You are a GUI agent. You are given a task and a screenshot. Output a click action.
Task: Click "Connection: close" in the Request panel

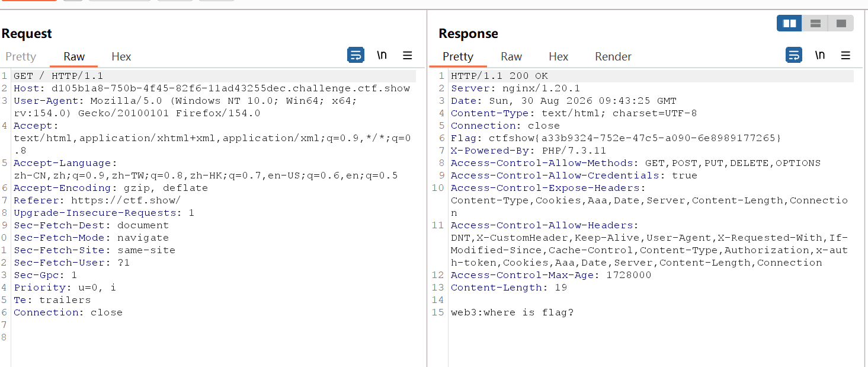68,312
